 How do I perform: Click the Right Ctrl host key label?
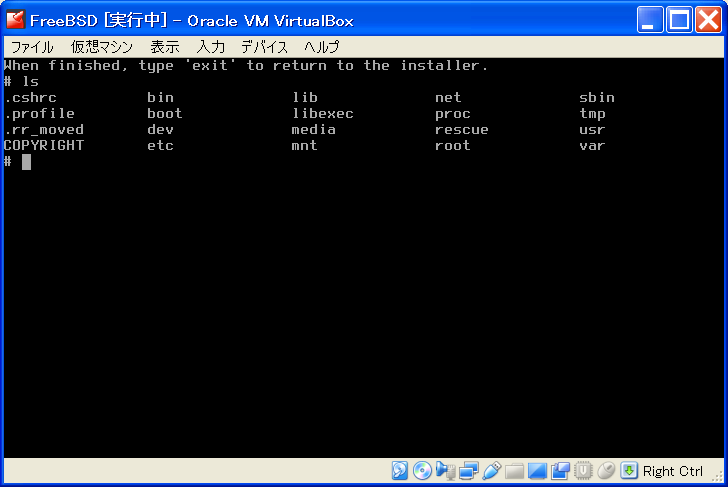click(x=672, y=471)
